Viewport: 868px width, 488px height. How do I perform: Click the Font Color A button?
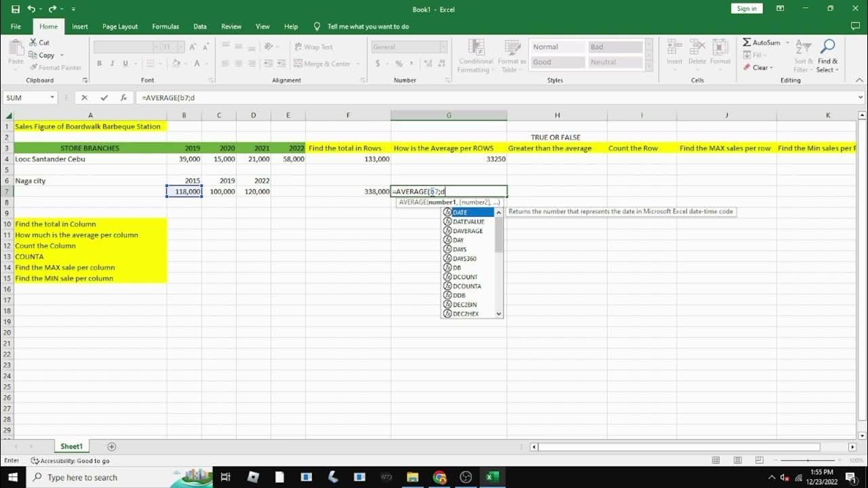[197, 63]
